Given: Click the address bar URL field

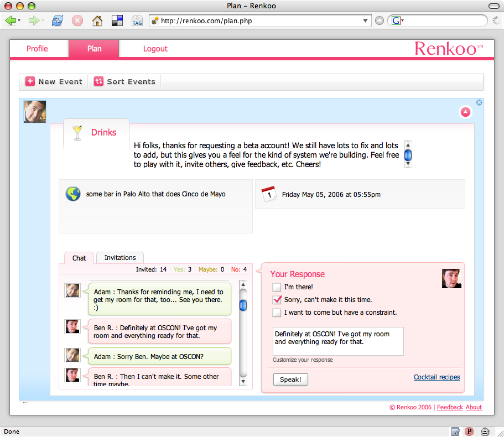Looking at the screenshot, I should 261,21.
